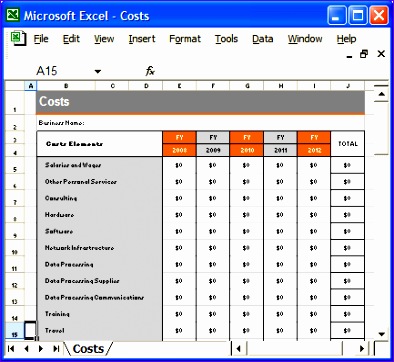Open the File menu
Viewport: 394px width, 362px height.
[41, 39]
